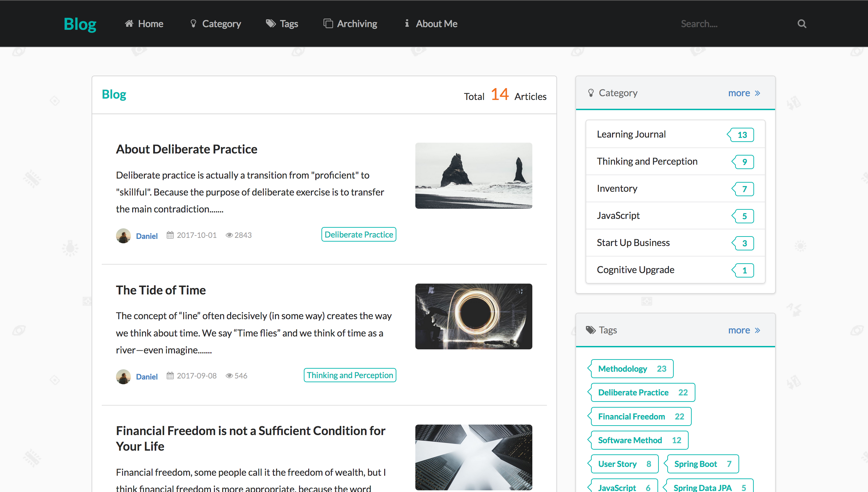The image size is (868, 492).
Task: Select the Methodology 23 tag
Action: (631, 369)
